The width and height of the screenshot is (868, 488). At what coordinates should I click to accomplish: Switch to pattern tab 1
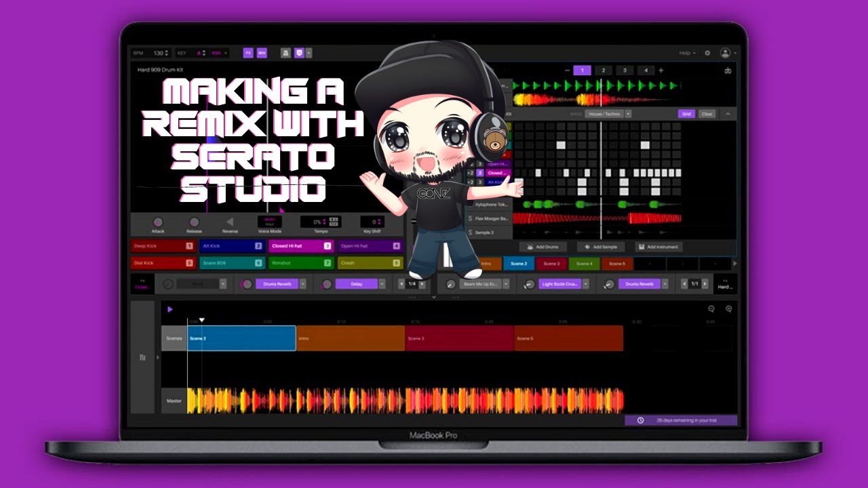click(x=583, y=70)
